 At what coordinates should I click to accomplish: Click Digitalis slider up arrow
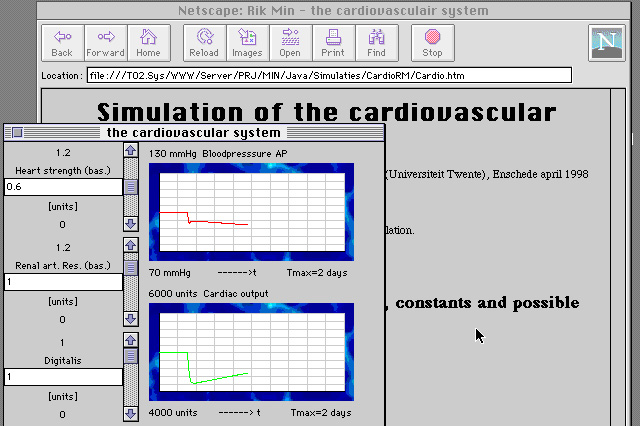tap(131, 340)
